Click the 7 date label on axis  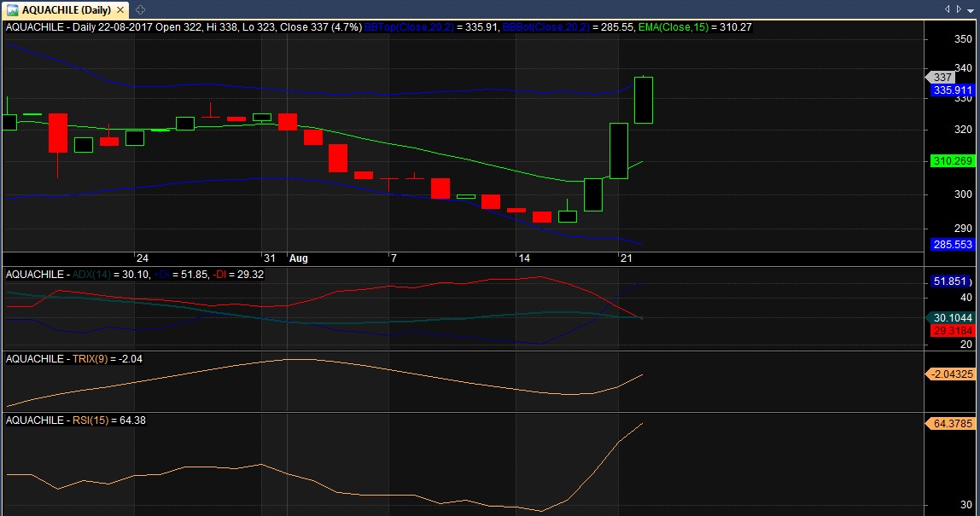pyautogui.click(x=394, y=258)
